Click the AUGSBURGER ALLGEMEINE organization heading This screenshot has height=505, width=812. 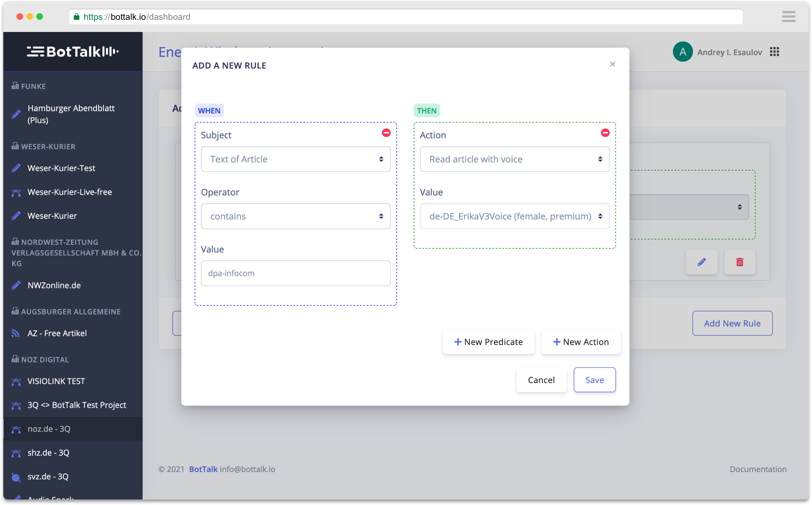(x=66, y=311)
